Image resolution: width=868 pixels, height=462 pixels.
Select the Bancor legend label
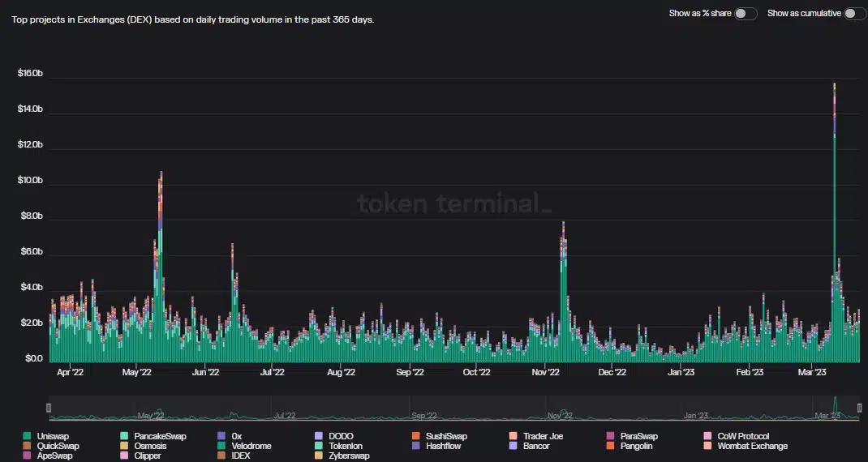click(536, 446)
